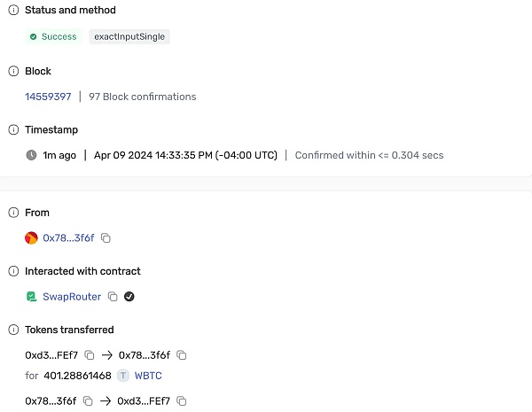Screen dimensions: 532x412
Task: Click the Tokens transferred info icon
Action: (13, 330)
